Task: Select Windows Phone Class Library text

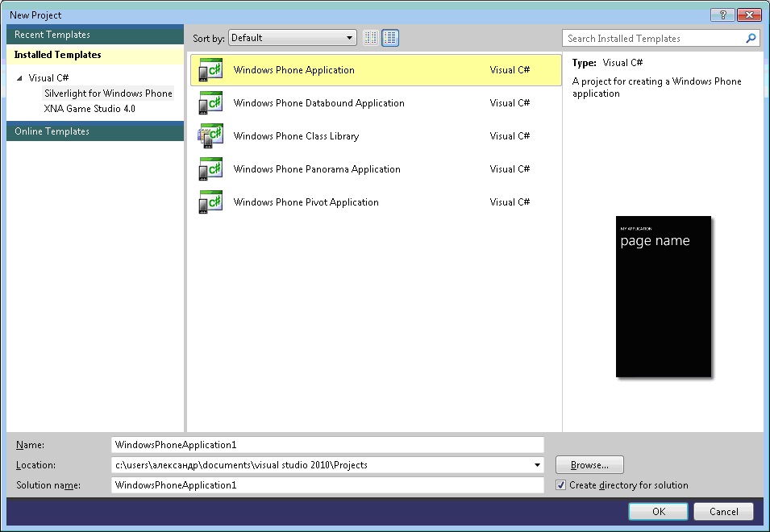Action: [296, 136]
